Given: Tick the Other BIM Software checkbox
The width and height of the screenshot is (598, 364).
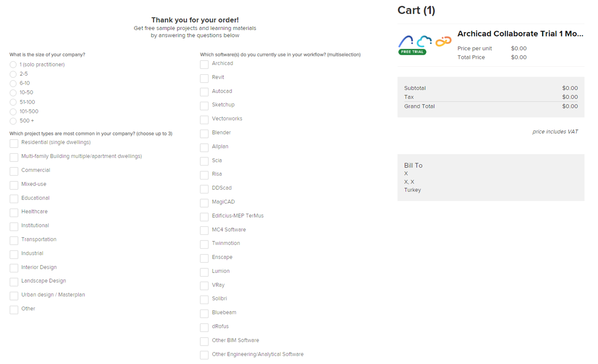Looking at the screenshot, I should tap(204, 341).
